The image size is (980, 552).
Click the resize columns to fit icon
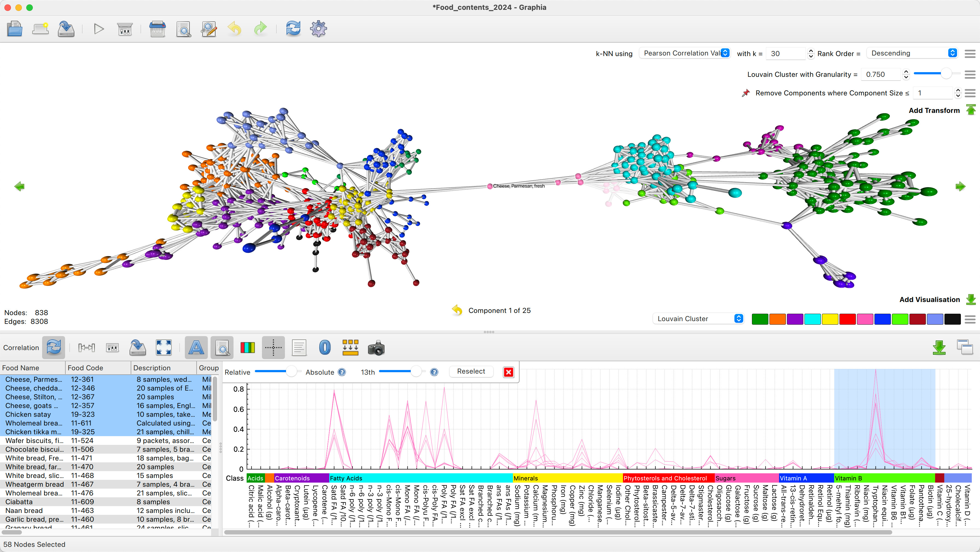(86, 348)
